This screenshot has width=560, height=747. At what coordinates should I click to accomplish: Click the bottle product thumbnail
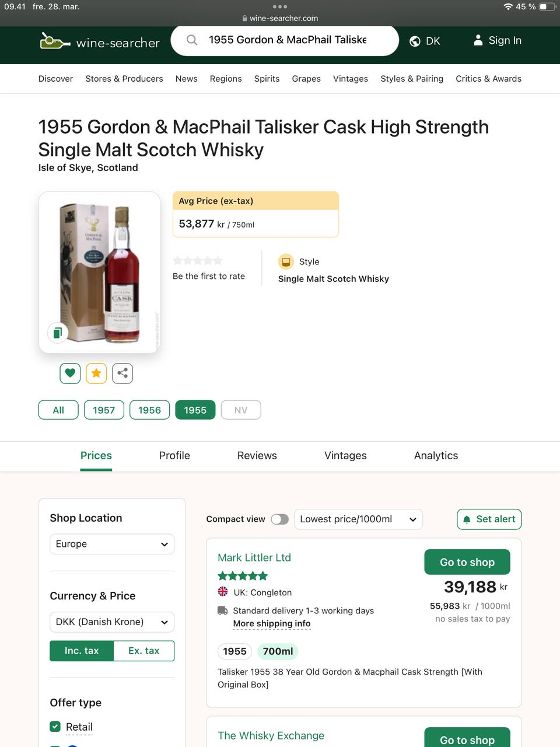coord(99,272)
